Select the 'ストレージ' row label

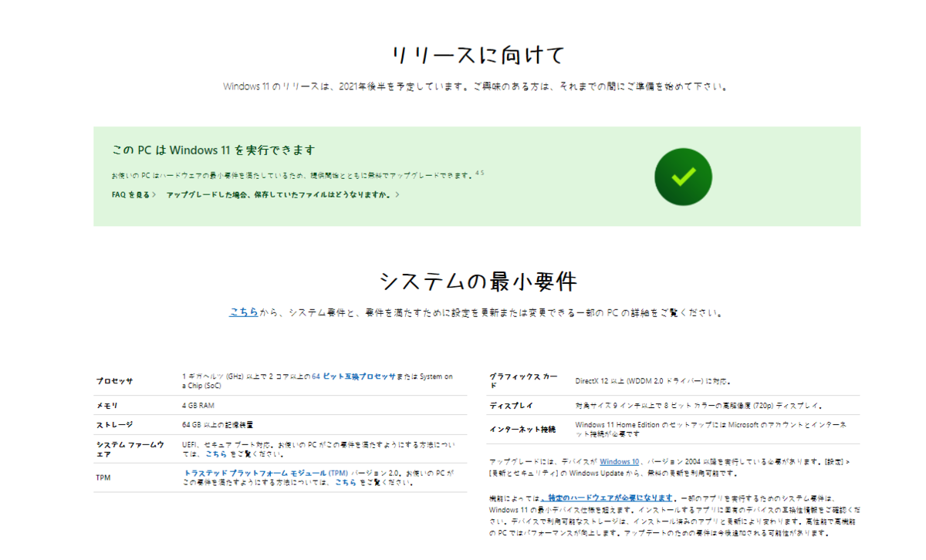[115, 424]
